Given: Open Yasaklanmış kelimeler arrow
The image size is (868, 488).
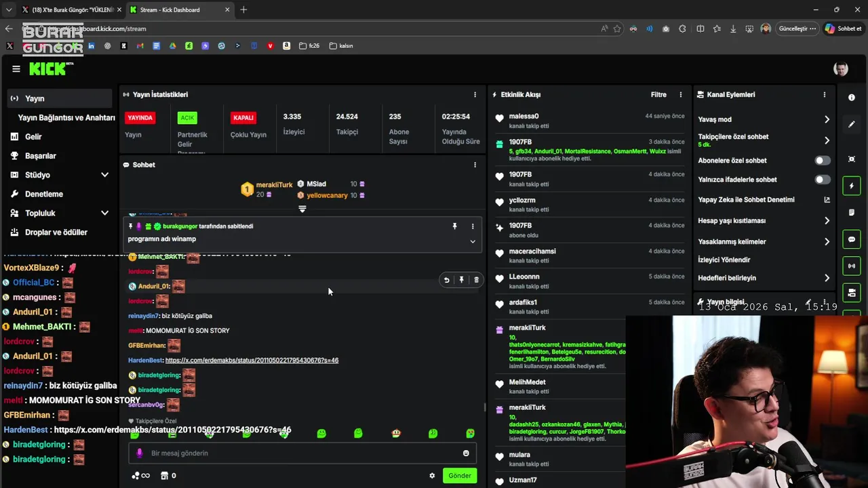Looking at the screenshot, I should [x=827, y=241].
